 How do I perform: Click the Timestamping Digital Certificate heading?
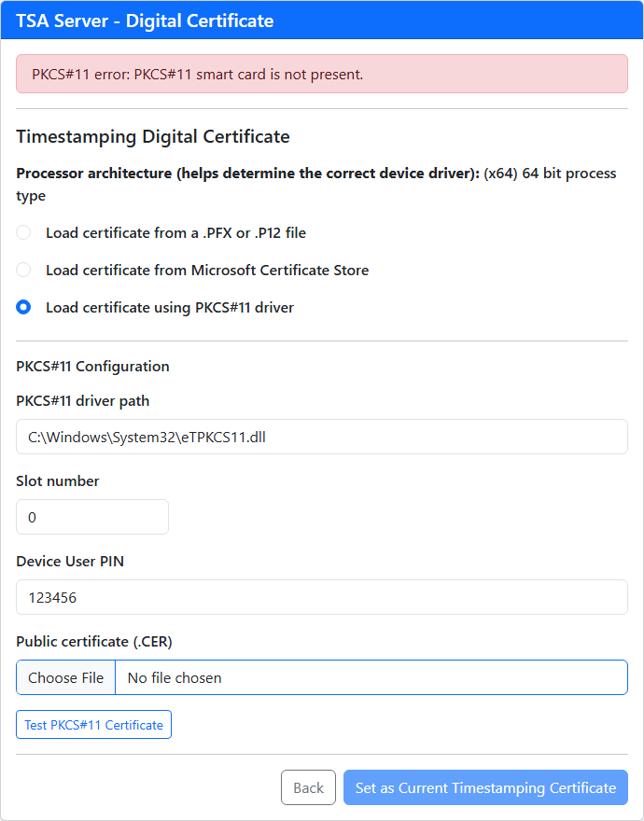(x=153, y=136)
